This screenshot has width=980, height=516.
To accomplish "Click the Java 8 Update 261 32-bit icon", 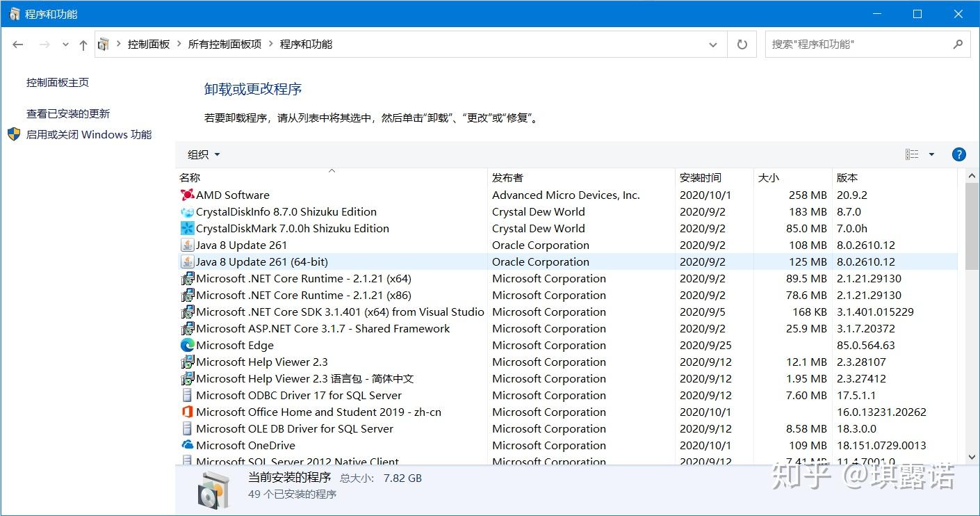I will (187, 245).
